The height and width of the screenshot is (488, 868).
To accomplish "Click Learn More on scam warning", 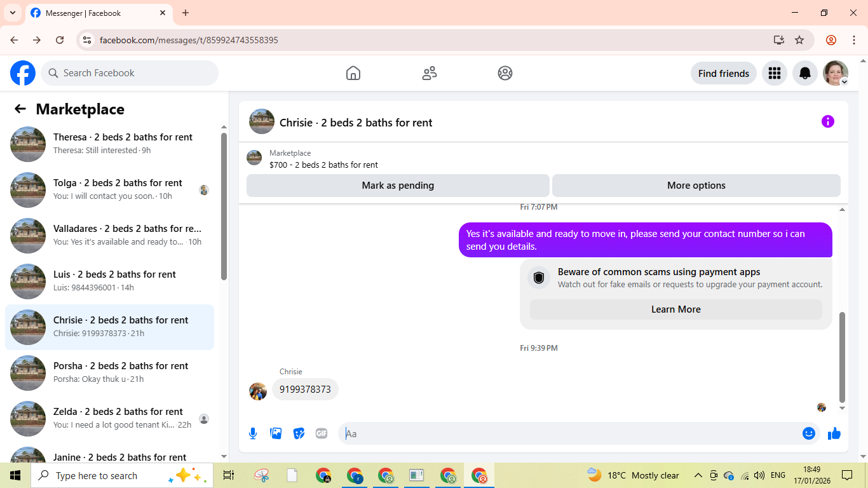I will [x=676, y=309].
